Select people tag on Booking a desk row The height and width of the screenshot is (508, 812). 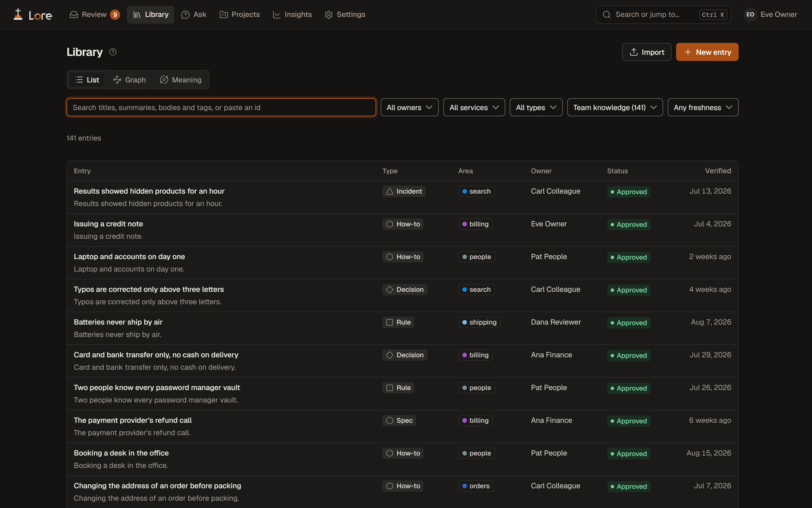[477, 453]
